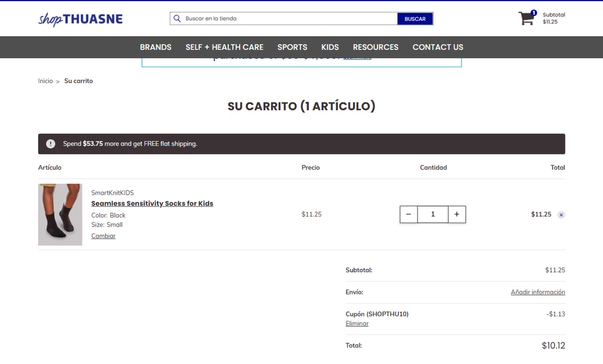
Task: Decrease quantity with minus button
Action: click(x=408, y=215)
